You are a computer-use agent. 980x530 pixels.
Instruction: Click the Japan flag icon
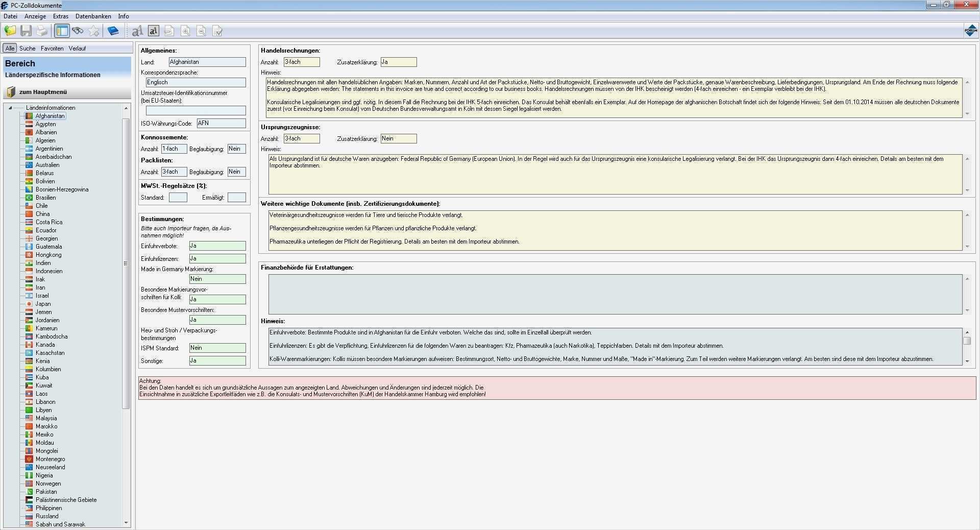pyautogui.click(x=30, y=304)
